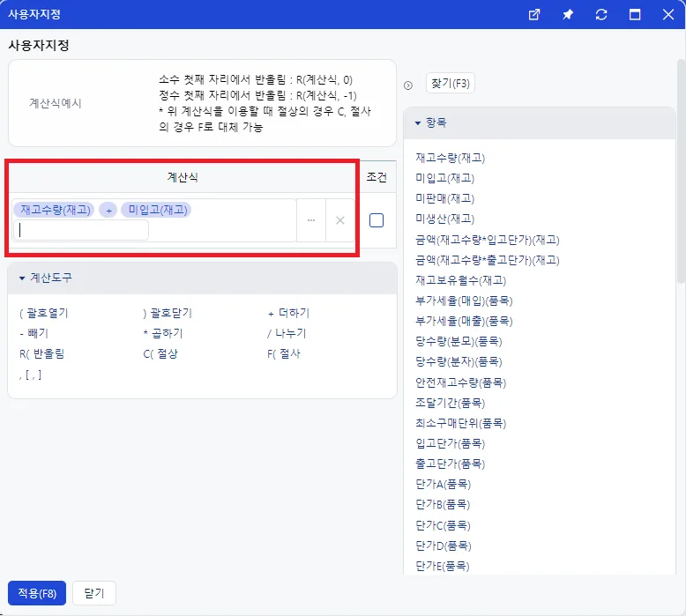Click the small circled arrow beside 찾기(F3)
The height and width of the screenshot is (616, 686).
point(408,85)
